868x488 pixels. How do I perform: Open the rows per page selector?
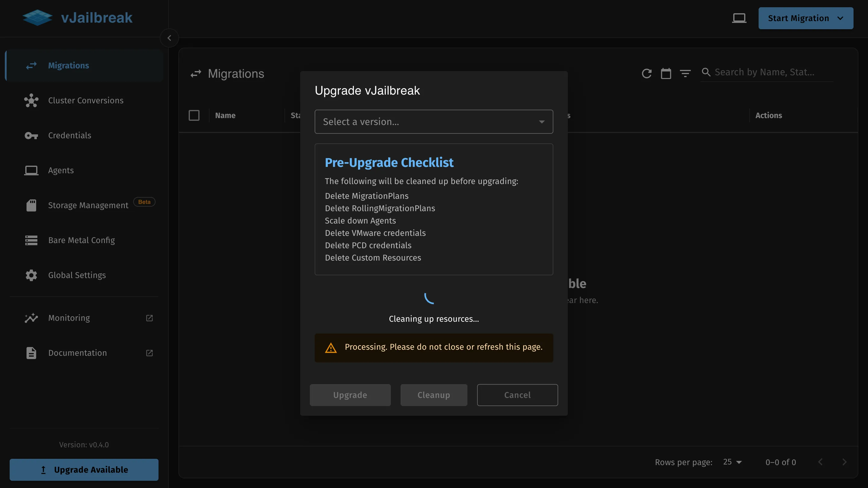click(x=732, y=462)
